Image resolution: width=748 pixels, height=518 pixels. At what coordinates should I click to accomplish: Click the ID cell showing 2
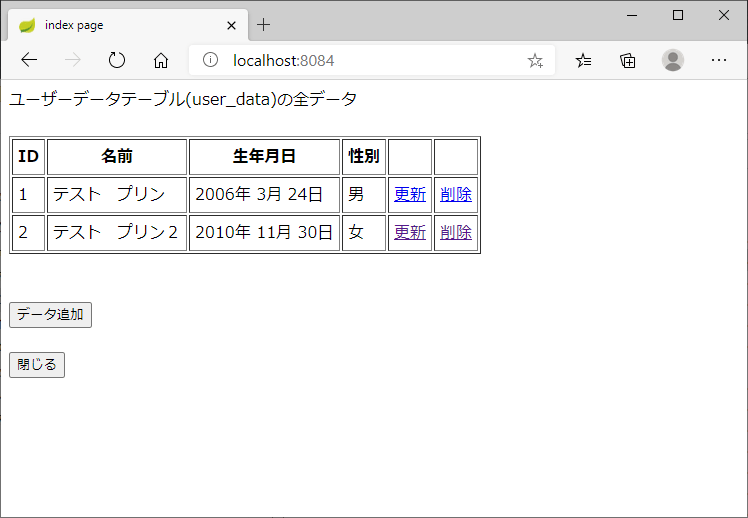point(29,233)
